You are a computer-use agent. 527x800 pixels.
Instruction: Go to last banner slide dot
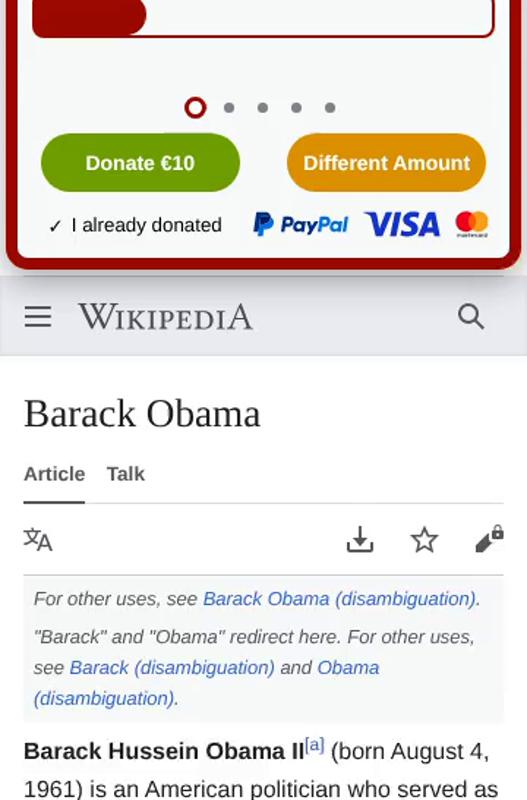(x=330, y=108)
